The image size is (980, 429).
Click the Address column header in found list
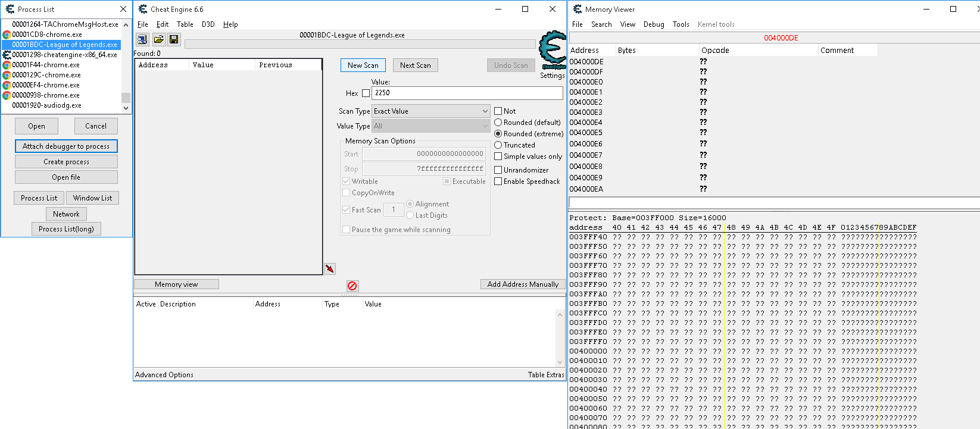pos(162,65)
